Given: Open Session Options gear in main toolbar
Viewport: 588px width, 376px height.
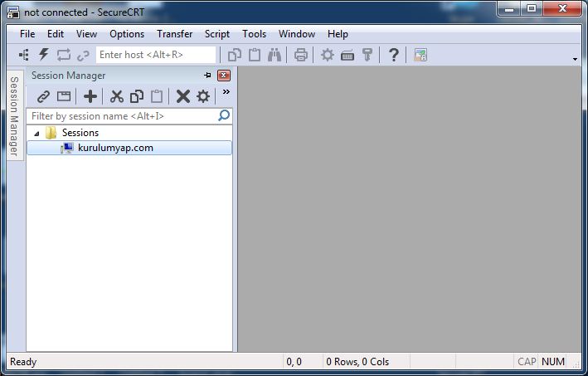Looking at the screenshot, I should pyautogui.click(x=328, y=55).
